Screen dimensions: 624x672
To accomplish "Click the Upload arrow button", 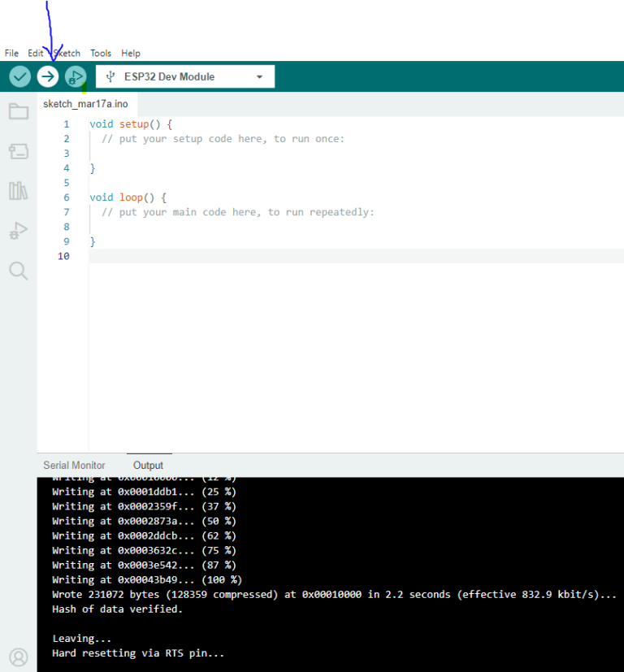I will [x=48, y=76].
